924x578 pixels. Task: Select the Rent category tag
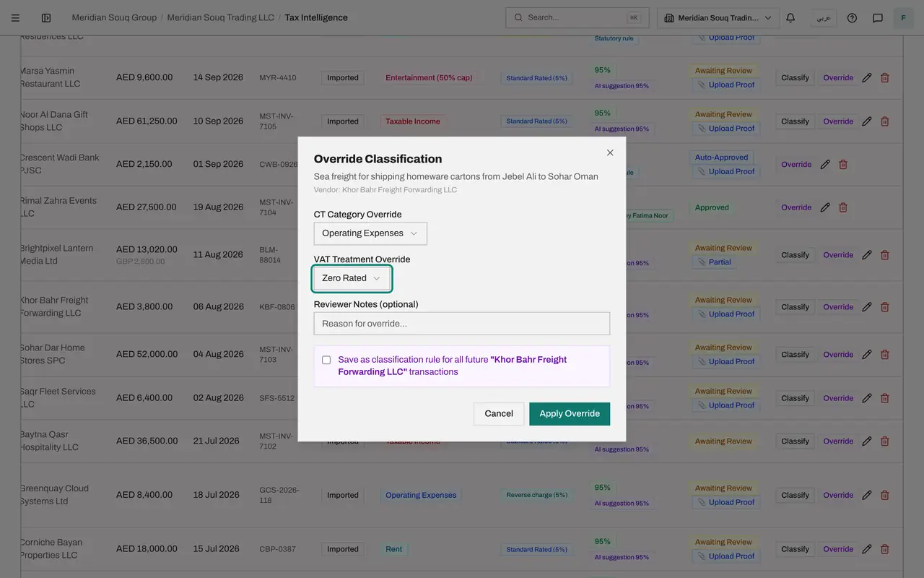(393, 549)
